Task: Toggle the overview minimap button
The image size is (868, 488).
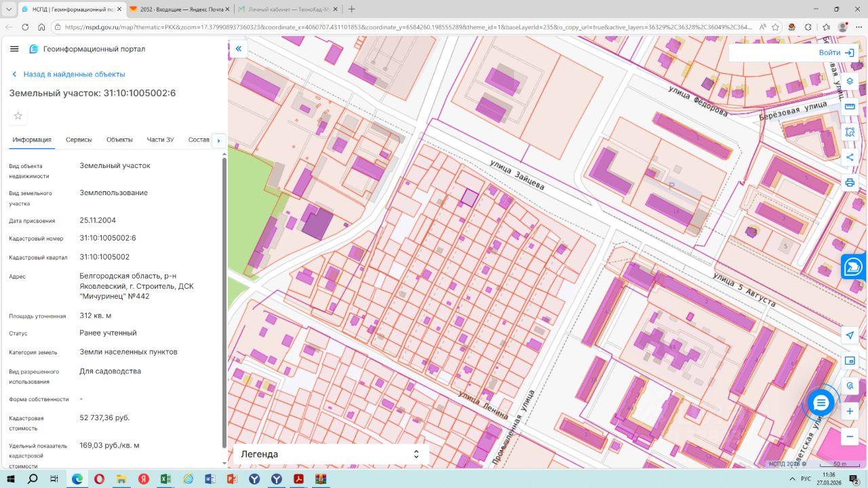Action: coord(850,361)
